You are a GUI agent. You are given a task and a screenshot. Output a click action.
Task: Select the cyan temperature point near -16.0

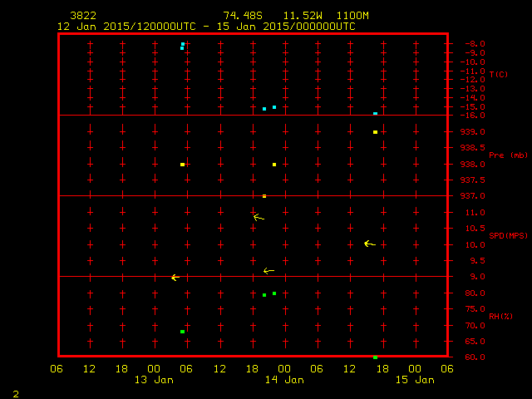point(376,113)
